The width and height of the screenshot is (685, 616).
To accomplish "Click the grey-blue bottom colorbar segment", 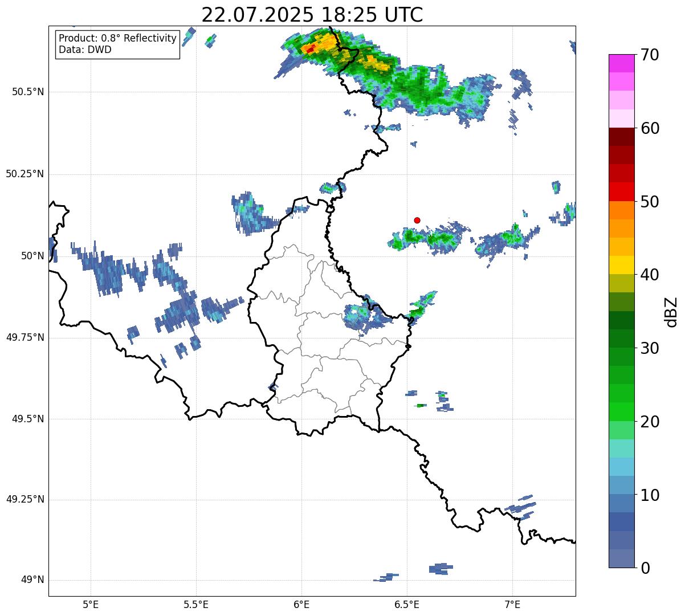I will tap(622, 558).
